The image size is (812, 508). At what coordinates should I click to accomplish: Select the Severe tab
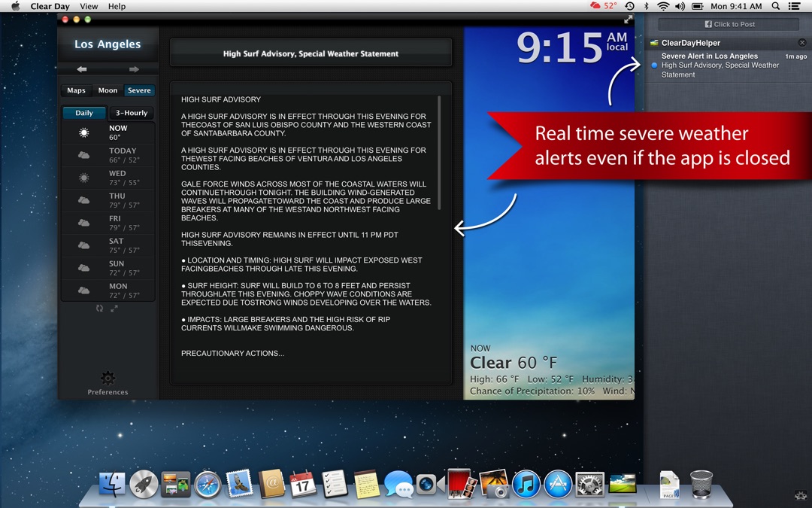click(x=139, y=90)
